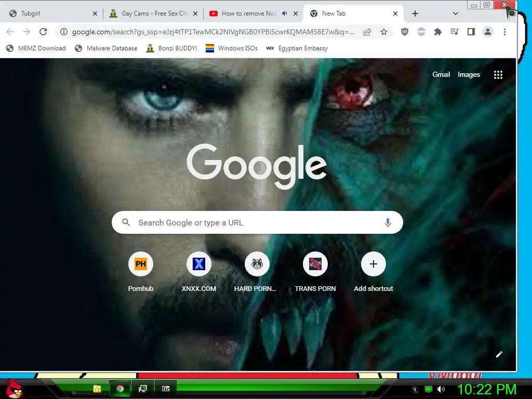Close the YouTube 'How to remove' tab

(296, 14)
